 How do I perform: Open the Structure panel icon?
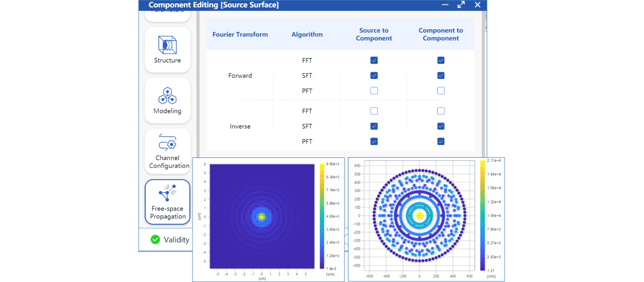click(x=167, y=49)
